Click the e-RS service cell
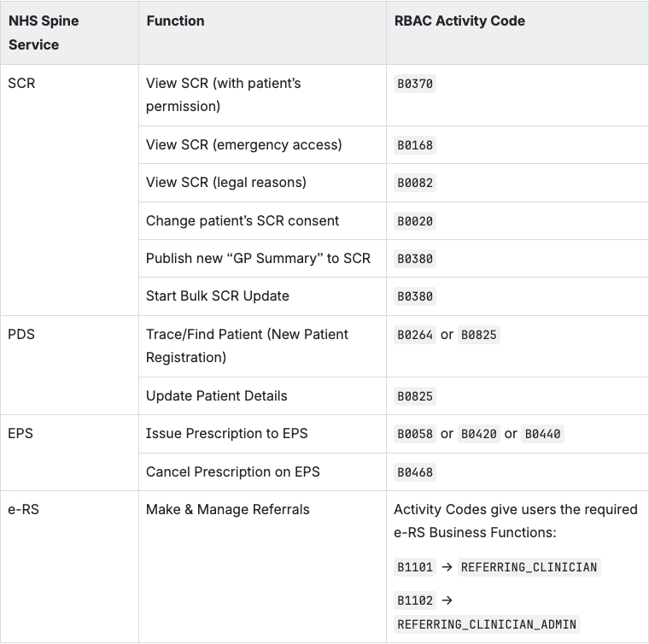649x644 pixels. coord(24,509)
